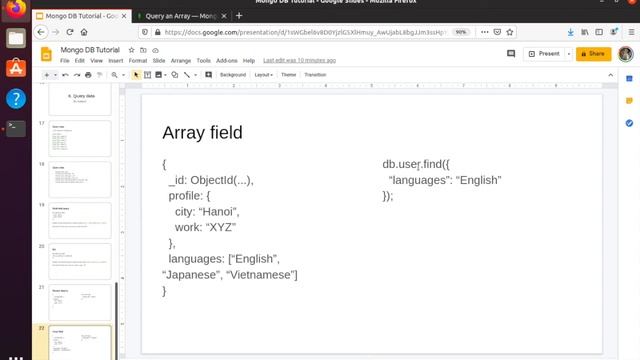
Task: Star the Mongo DB Tutorial presentation
Action: (x=131, y=50)
